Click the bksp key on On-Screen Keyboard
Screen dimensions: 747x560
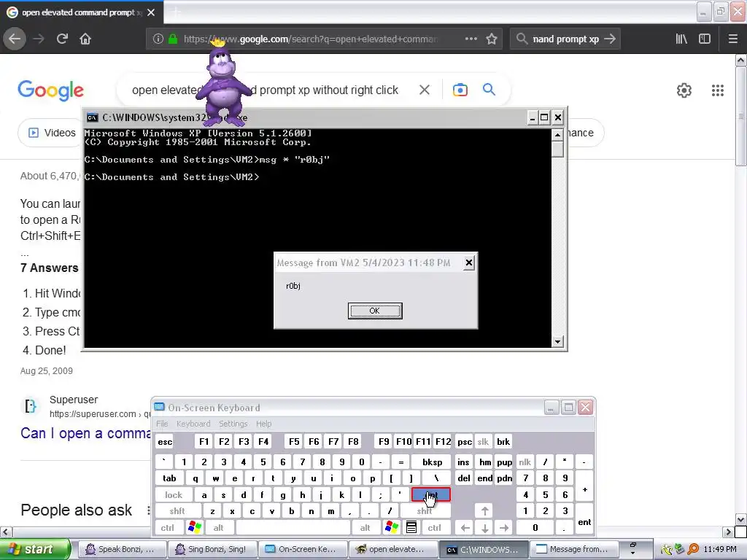click(x=432, y=462)
